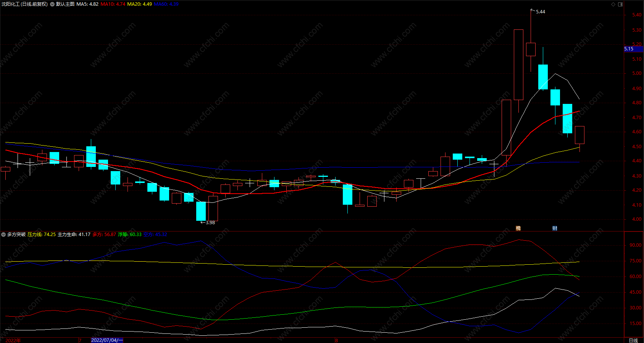Viewport: 644px width, 343px height.
Task: Click the diamond icon at top right
Action: (613, 4)
